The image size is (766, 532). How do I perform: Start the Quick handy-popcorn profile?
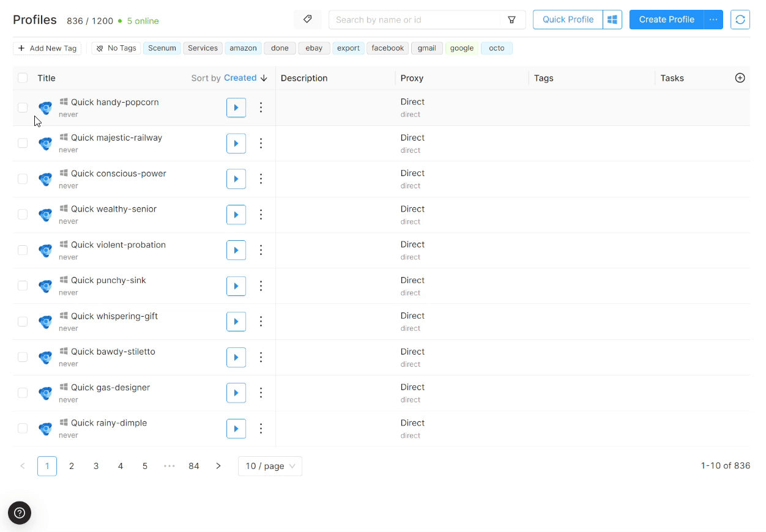point(236,108)
